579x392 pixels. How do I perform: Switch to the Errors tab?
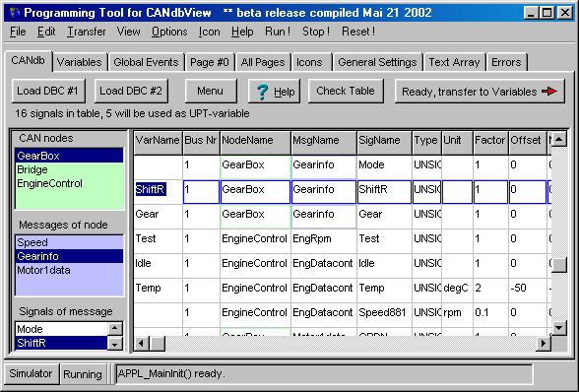(506, 62)
